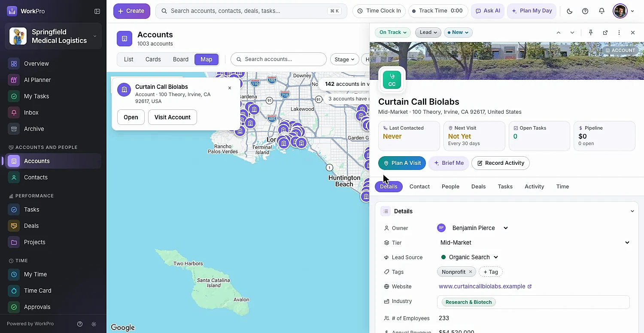Open the On Track status dropdown

[393, 33]
